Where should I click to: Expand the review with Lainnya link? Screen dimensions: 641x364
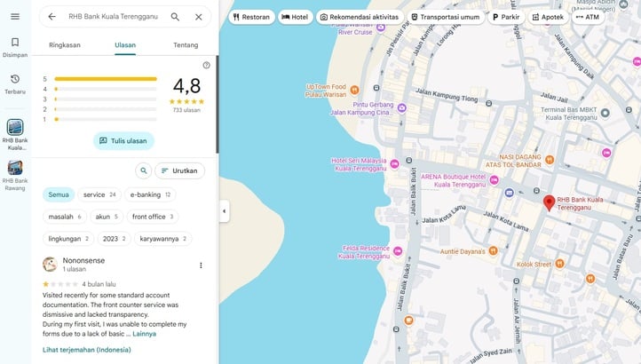pyautogui.click(x=145, y=334)
